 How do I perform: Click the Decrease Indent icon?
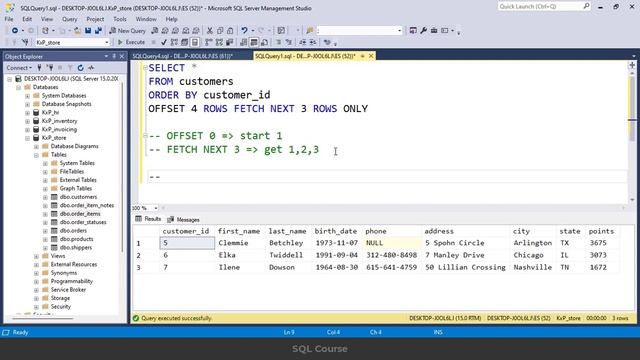pos(302,42)
